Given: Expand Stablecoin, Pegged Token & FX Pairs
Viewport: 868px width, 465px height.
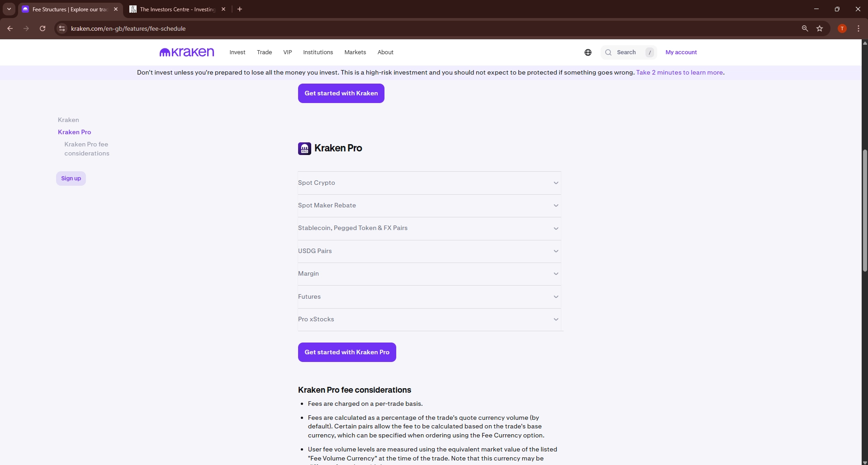Looking at the screenshot, I should (429, 228).
